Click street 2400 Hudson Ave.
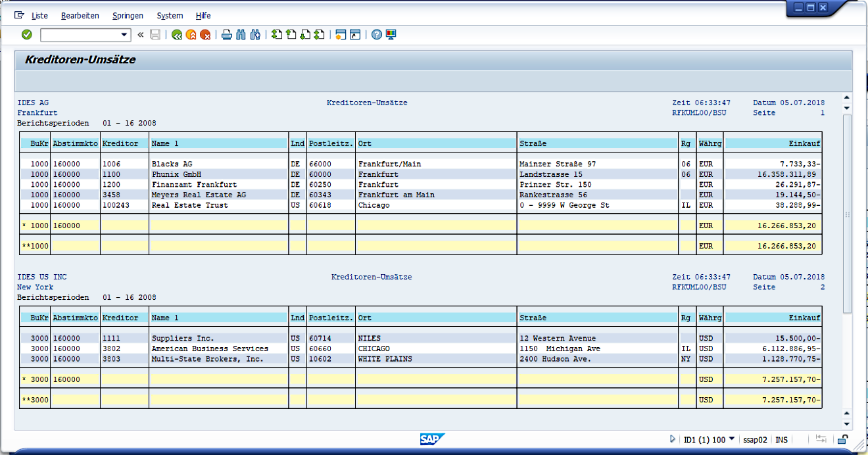The height and width of the screenshot is (455, 868). click(555, 359)
